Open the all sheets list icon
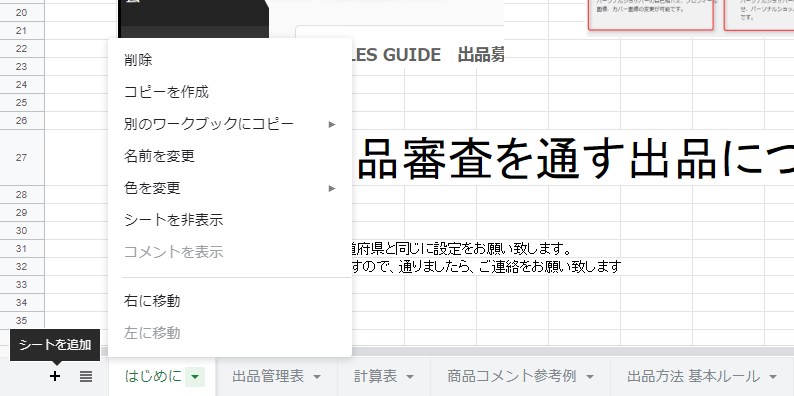Screen dimensions: 794x396 pos(86,376)
